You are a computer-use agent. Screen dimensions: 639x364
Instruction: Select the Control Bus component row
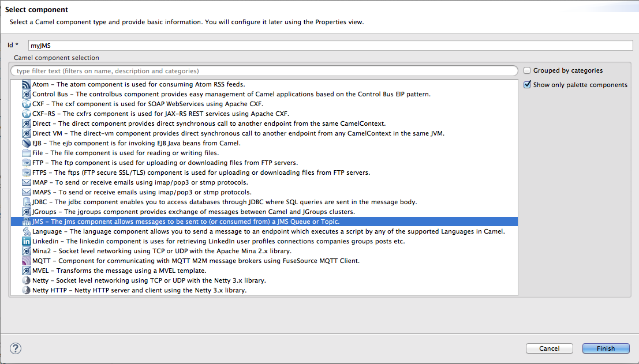[x=231, y=94]
